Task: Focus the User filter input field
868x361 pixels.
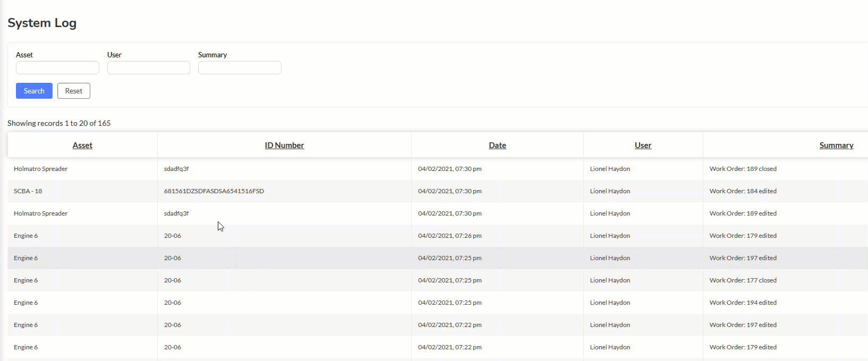Action: [x=149, y=67]
